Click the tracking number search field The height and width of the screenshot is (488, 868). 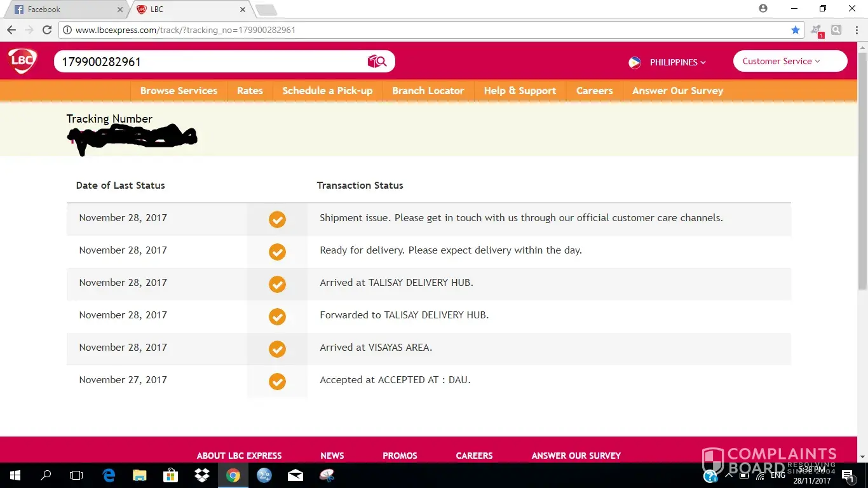[x=210, y=62]
